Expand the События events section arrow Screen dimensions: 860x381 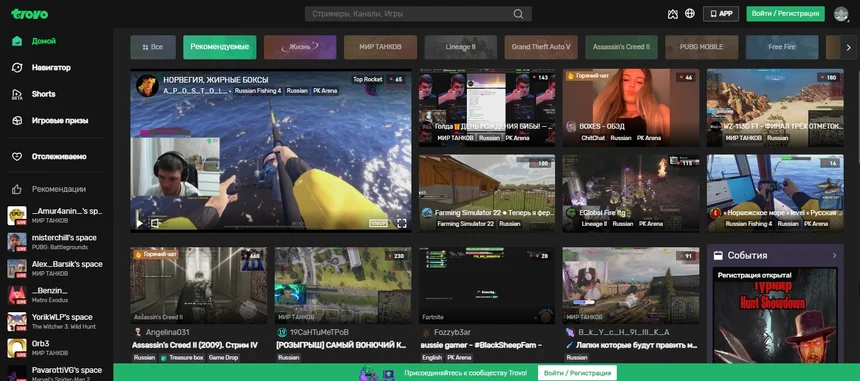834,255
